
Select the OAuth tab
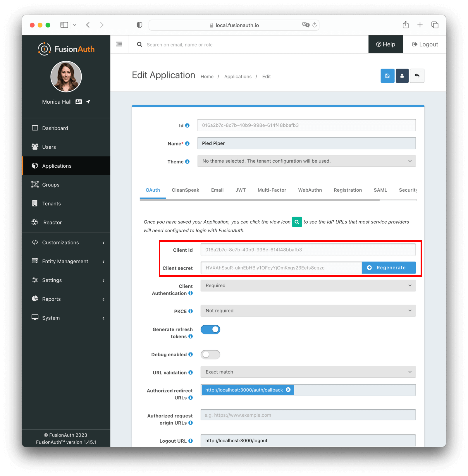pyautogui.click(x=153, y=190)
